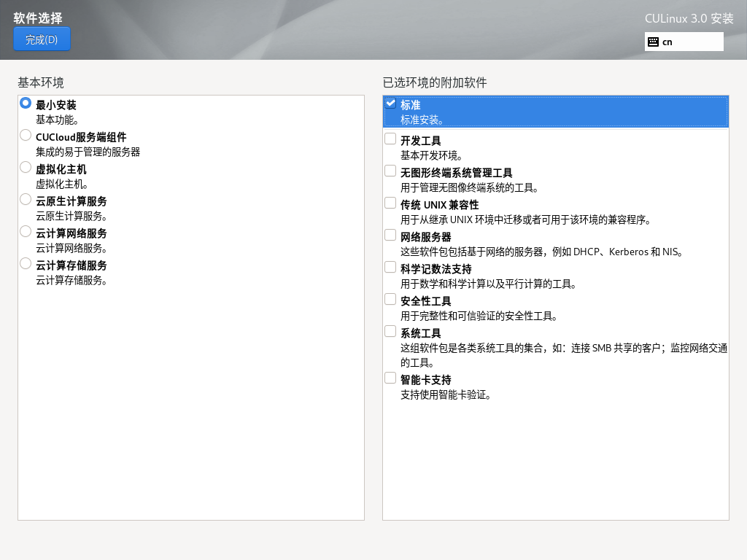The image size is (747, 560).
Task: Click 用于管理无图像终端系统的工具。 description
Action: coord(470,187)
